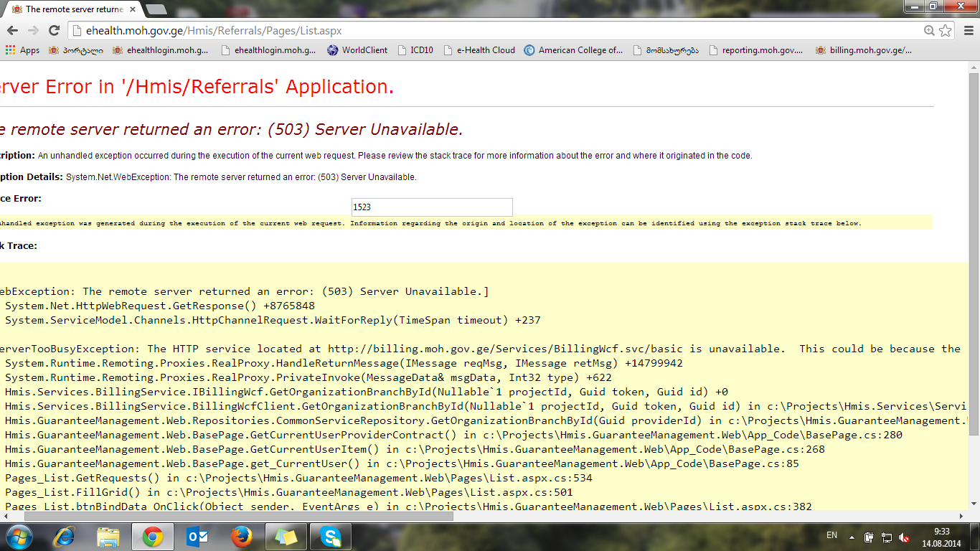The width and height of the screenshot is (980, 551).
Task: Open WorldClient bookmark
Action: [x=357, y=50]
